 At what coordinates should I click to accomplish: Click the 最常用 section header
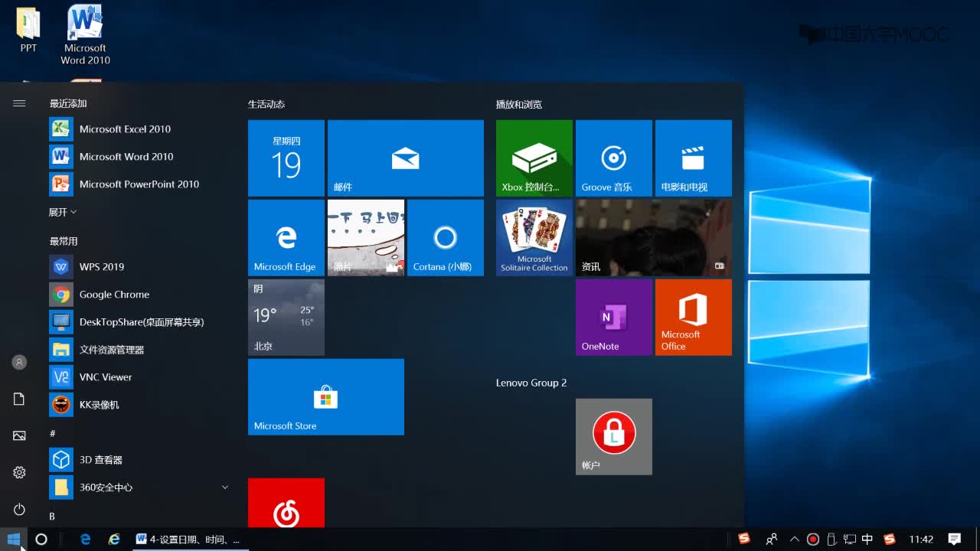coord(64,241)
